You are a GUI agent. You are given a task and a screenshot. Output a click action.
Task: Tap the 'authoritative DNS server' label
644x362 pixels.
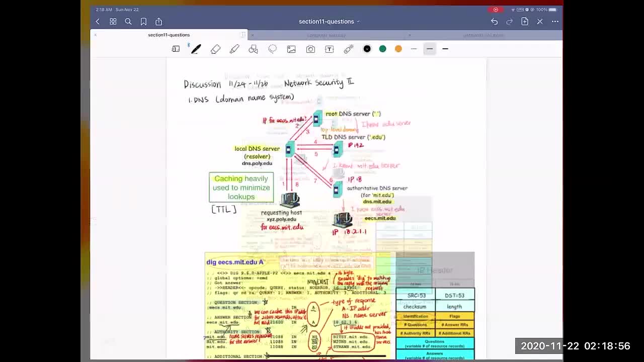tap(377, 188)
